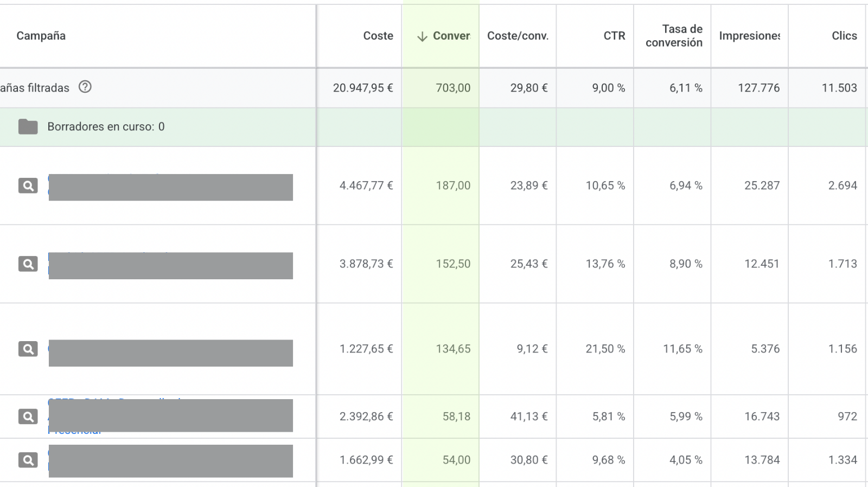Viewport: 868px width, 487px height.
Task: Click total conversion rate 6,11 %
Action: point(686,88)
